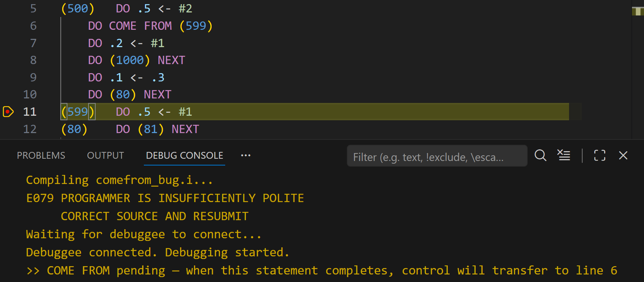Clear the debug console output
Image resolution: width=644 pixels, height=282 pixels.
[x=563, y=155]
